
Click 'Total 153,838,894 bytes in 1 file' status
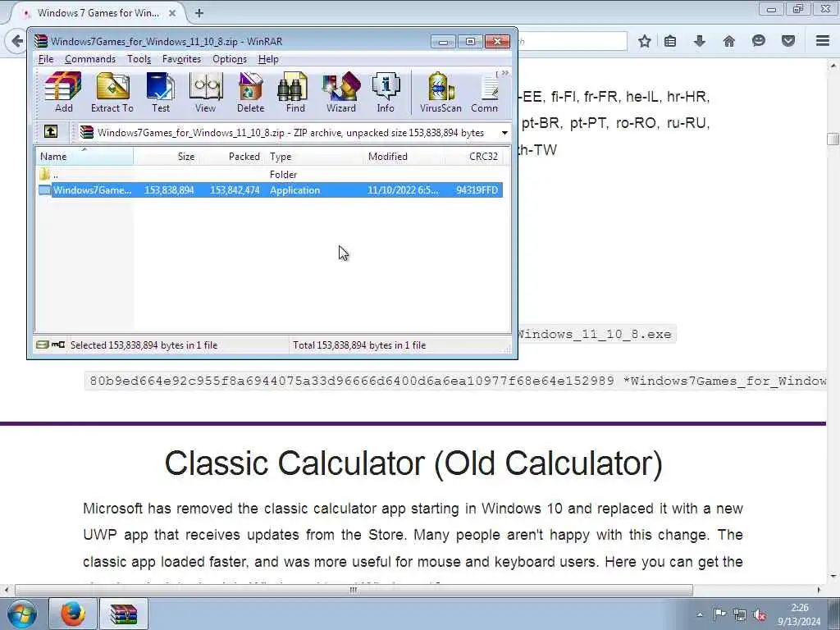pyautogui.click(x=359, y=345)
